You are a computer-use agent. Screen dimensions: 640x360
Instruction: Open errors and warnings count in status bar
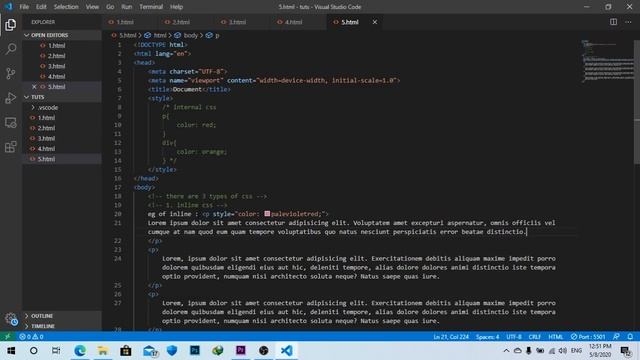[x=31, y=337]
